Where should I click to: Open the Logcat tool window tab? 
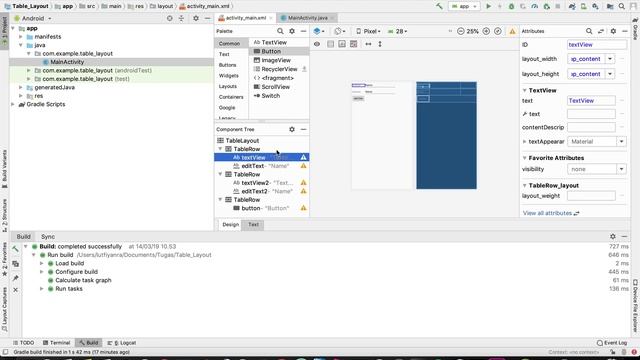click(x=122, y=343)
